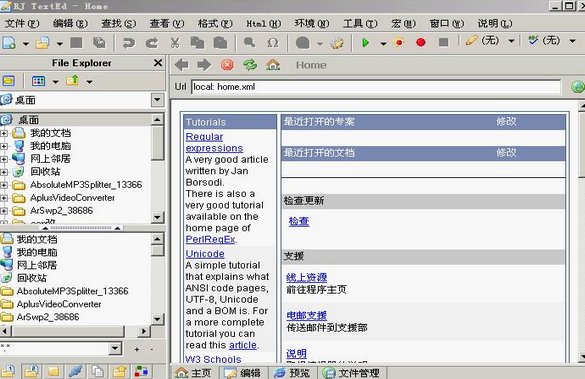This screenshot has width=585, height=379.
Task: Click the green Run macro play icon
Action: point(366,43)
